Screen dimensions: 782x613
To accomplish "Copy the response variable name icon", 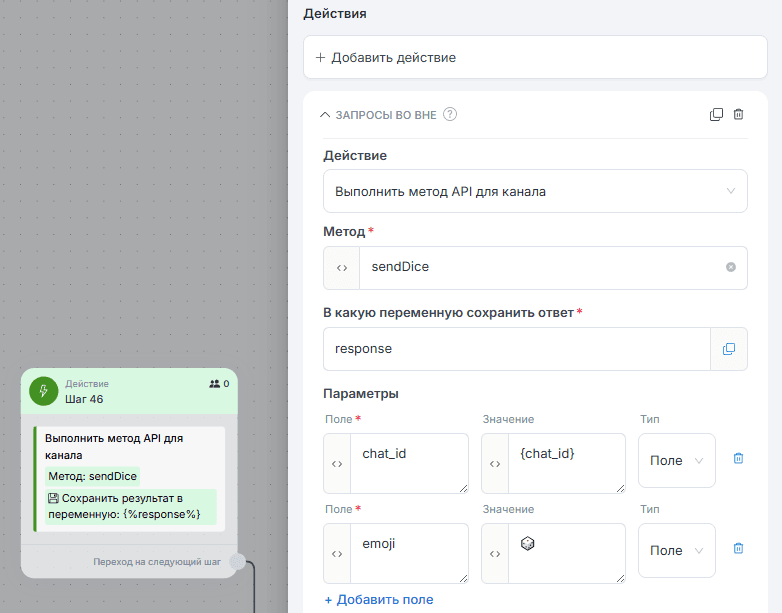I will (x=729, y=349).
